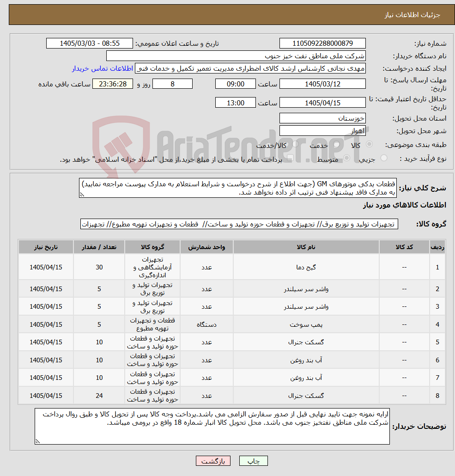Select the جزیی purchase type radio
This screenshot has height=476, width=455.
pyautogui.click(x=384, y=158)
